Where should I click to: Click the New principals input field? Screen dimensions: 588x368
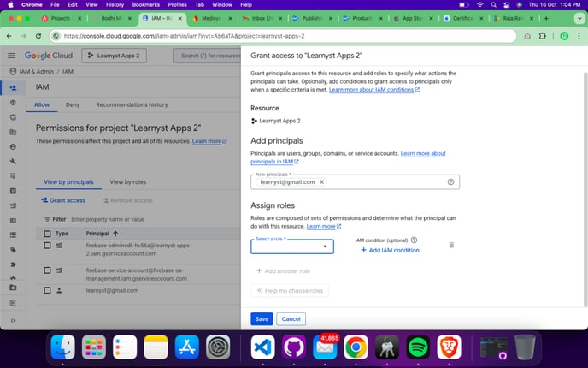click(x=385, y=182)
